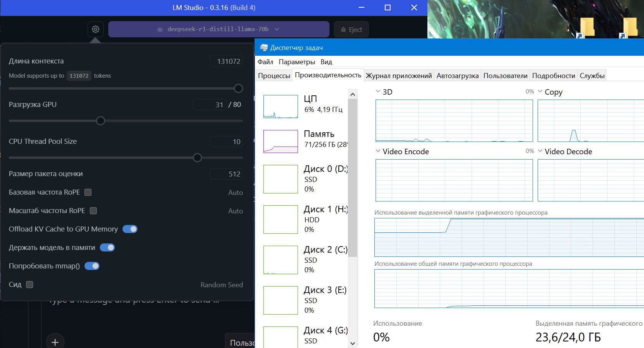This screenshot has height=348, width=644.
Task: Select the CPU (ЦП) performance graph thumbnail
Action: click(x=281, y=107)
